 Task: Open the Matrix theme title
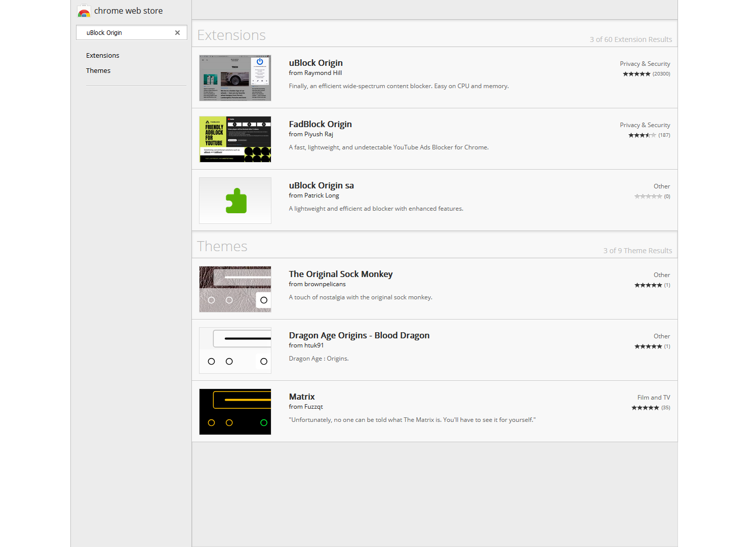302,397
